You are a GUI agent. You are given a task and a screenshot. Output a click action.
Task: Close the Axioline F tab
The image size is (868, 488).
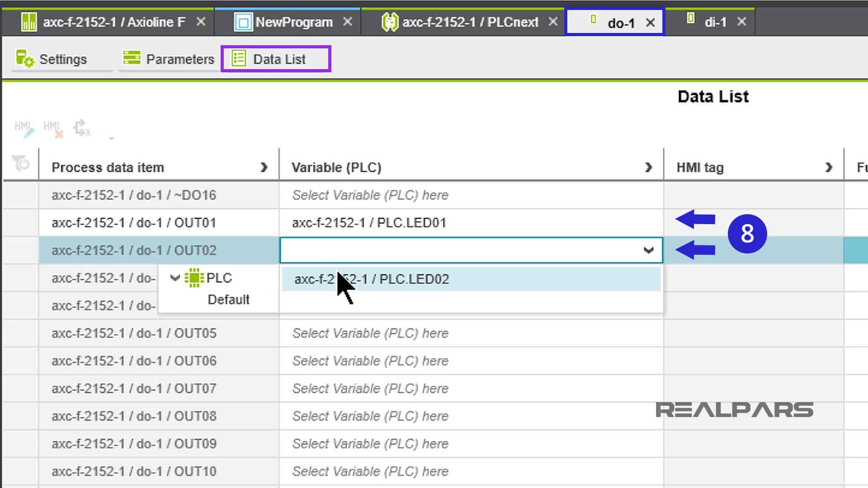coord(201,22)
